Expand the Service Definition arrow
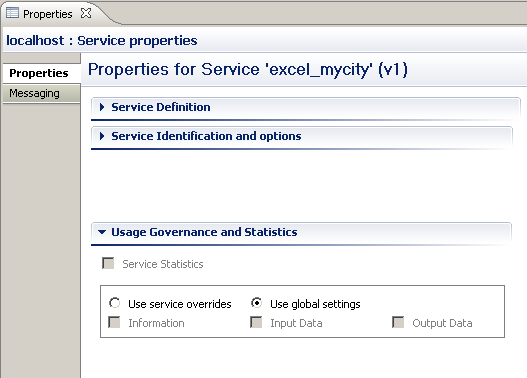Screen dimensions: 527x378 102,107
